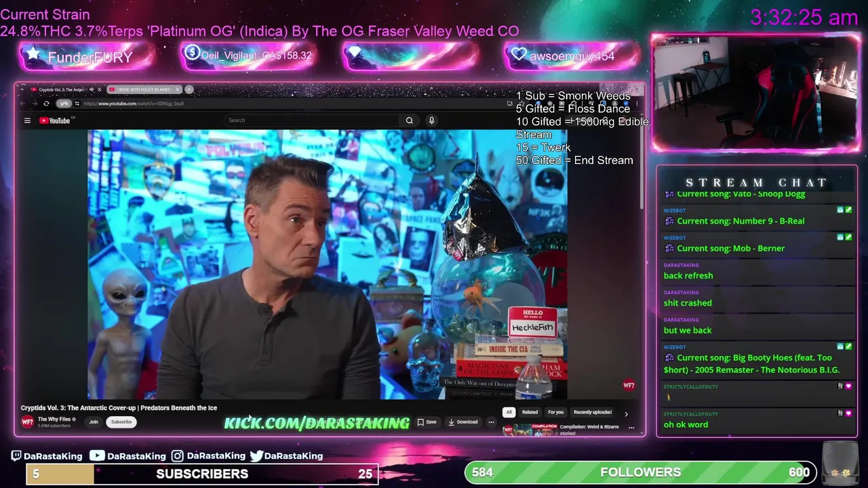Open the Compilation: Weird & Bizarre stories thumbnail
868x488 pixels.
(530, 430)
